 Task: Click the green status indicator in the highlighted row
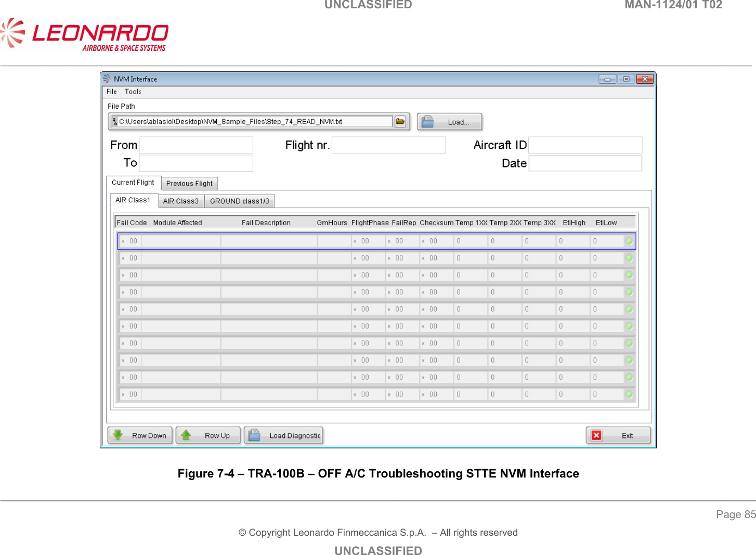pos(629,241)
